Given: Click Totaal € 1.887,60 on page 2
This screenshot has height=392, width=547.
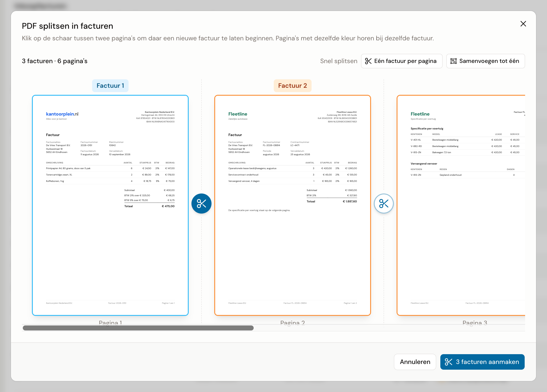Looking at the screenshot, I should 332,201.
